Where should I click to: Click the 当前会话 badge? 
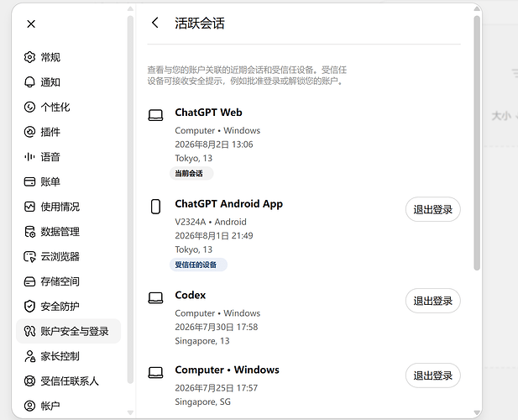(191, 174)
